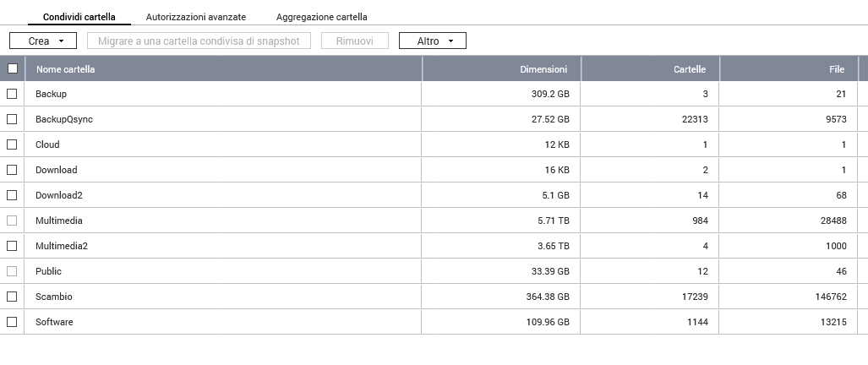Viewport: 868px width, 365px height.
Task: Enable the Software folder checkbox
Action: pyautogui.click(x=12, y=322)
